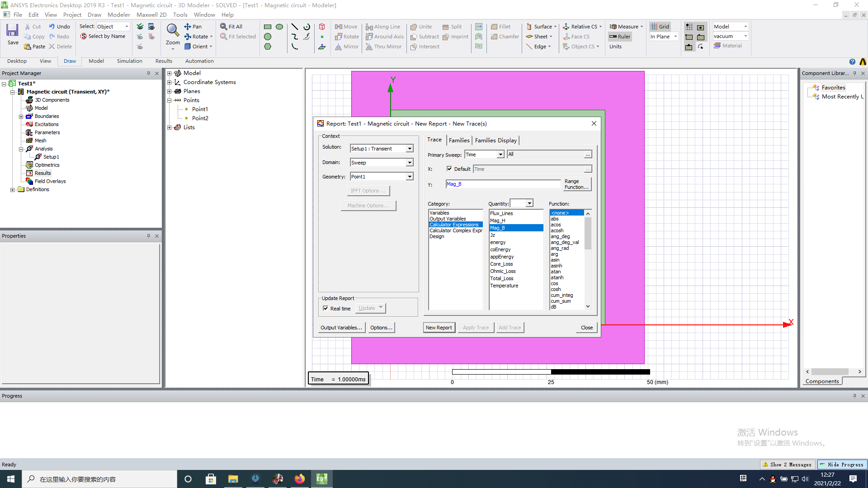Switch to the Families Display tab
The width and height of the screenshot is (868, 488).
point(495,140)
